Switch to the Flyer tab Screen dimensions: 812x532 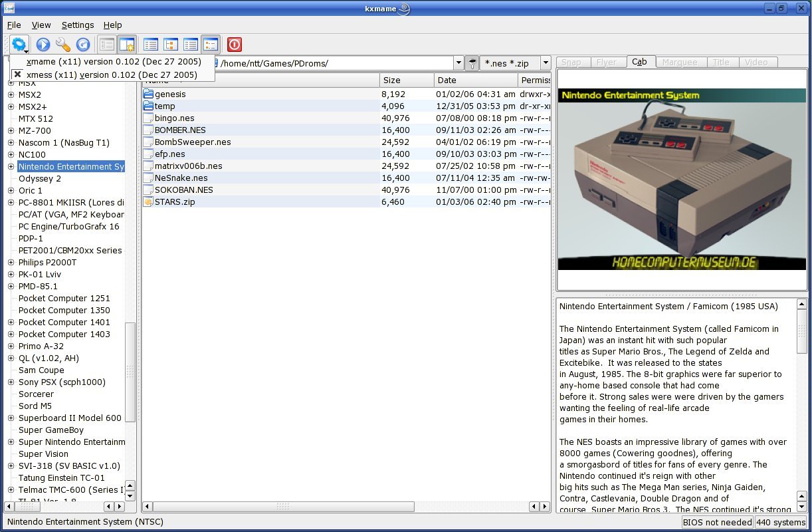(x=607, y=63)
